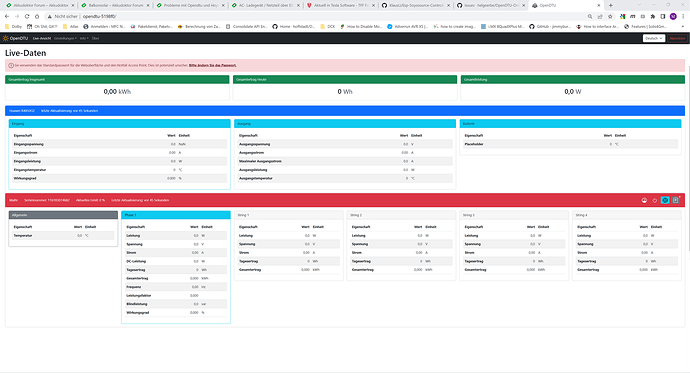Click the browser home icon

click(37, 16)
